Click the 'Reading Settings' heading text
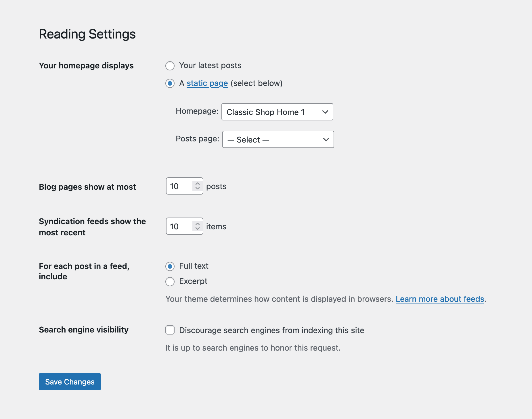532x419 pixels. pos(87,34)
